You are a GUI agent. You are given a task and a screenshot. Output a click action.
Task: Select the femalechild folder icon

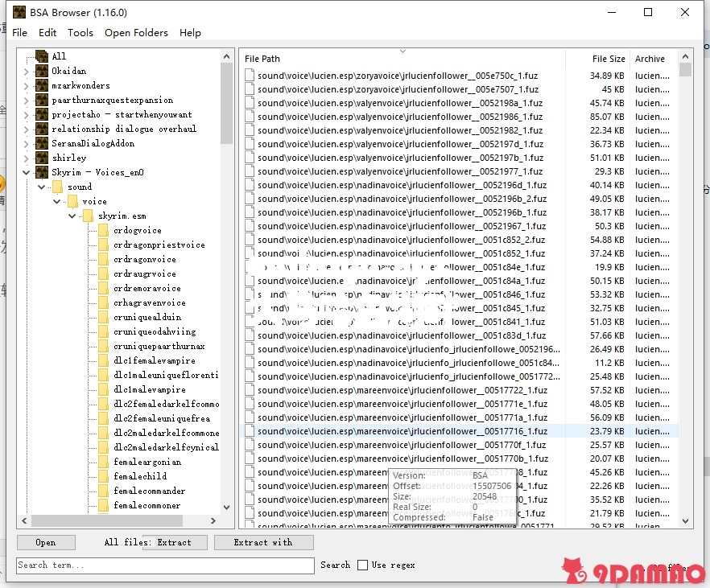coord(103,476)
